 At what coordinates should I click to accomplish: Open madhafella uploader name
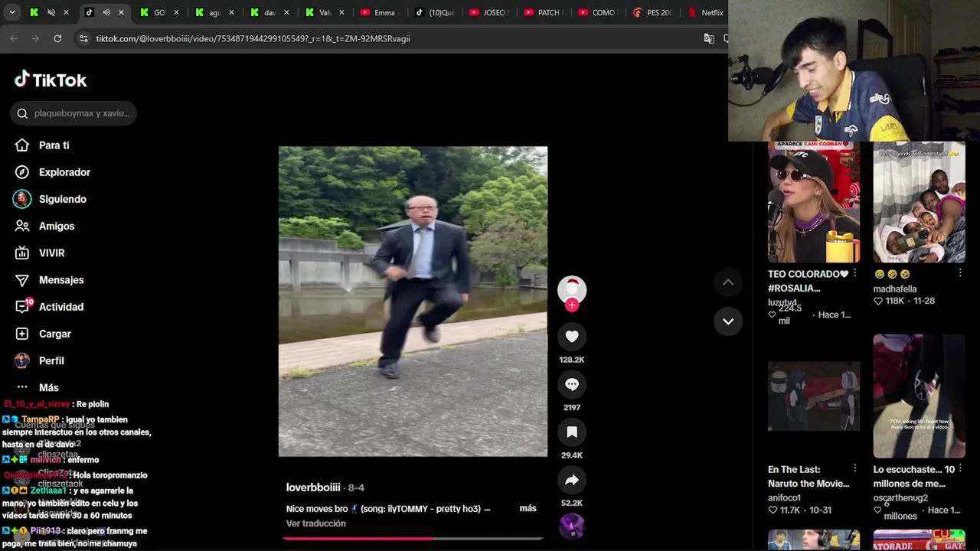tap(895, 289)
